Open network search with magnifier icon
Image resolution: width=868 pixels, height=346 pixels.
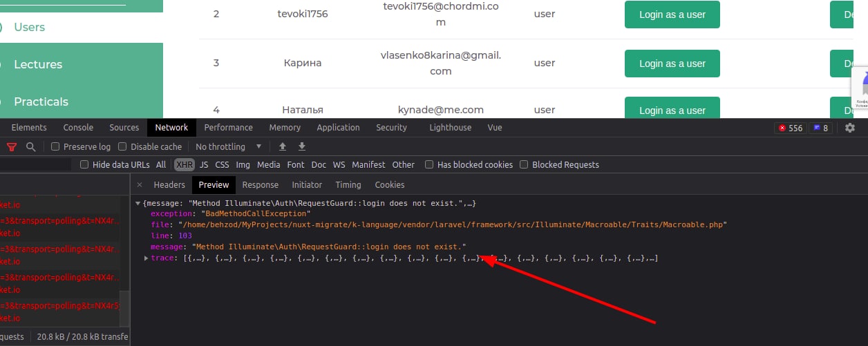tap(30, 146)
